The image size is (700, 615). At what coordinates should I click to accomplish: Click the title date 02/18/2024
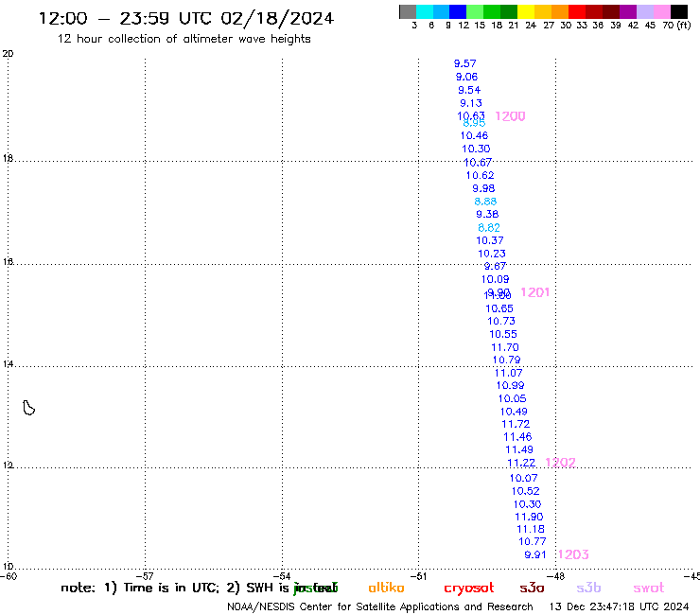click(277, 19)
